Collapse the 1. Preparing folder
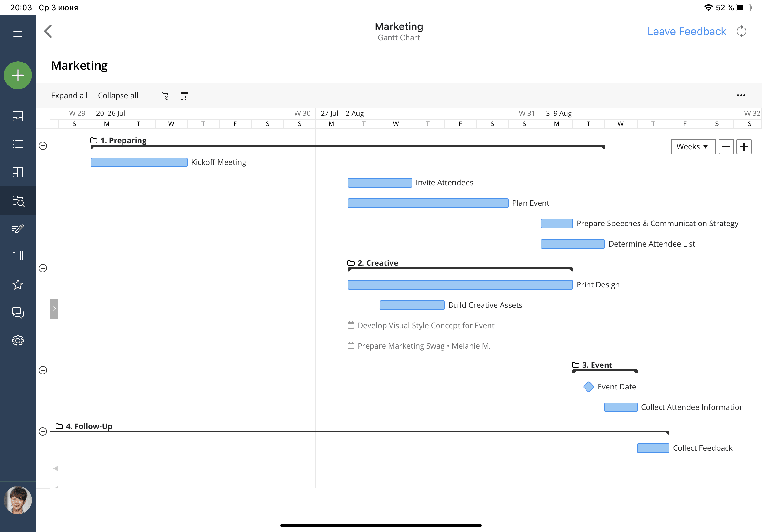Image resolution: width=762 pixels, height=532 pixels. [43, 146]
